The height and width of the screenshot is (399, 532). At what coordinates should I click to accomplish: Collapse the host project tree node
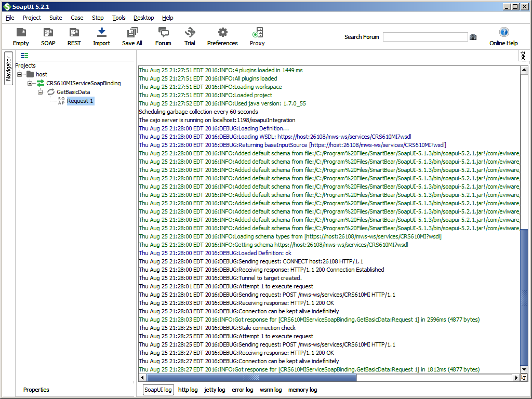(x=20, y=74)
